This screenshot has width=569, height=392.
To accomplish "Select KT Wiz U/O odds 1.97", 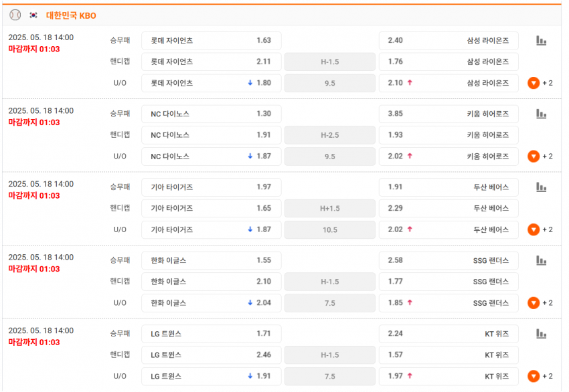I will tap(449, 376).
